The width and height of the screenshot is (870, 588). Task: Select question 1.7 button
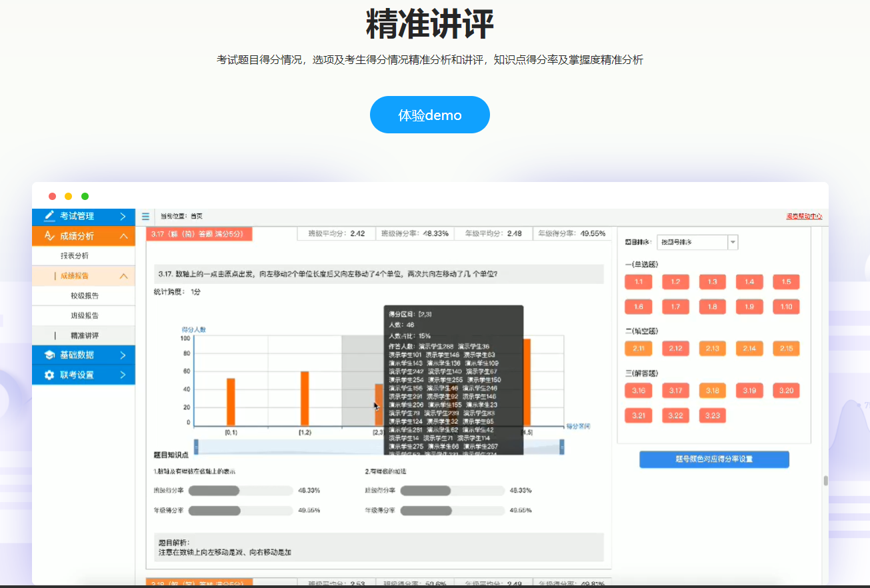tap(675, 307)
